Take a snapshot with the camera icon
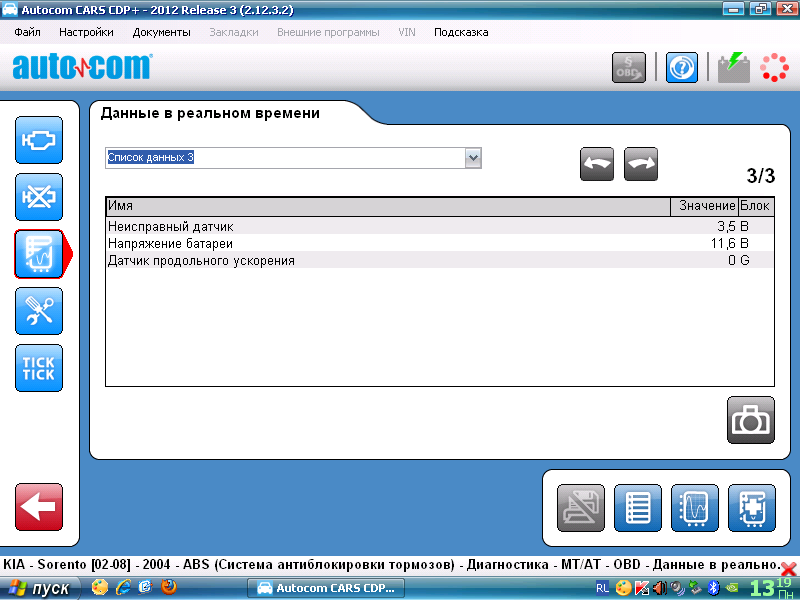 [750, 420]
